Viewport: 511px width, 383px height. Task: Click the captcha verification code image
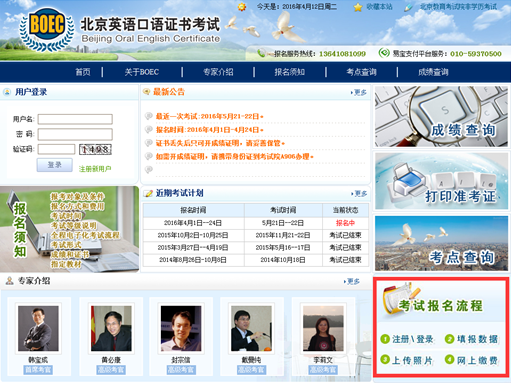95,149
